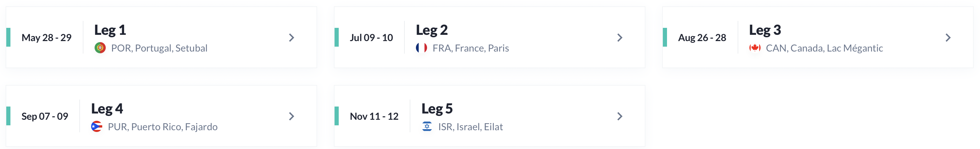Expand Leg 3 card chevron arrow
The image size is (980, 149).
coord(948,38)
